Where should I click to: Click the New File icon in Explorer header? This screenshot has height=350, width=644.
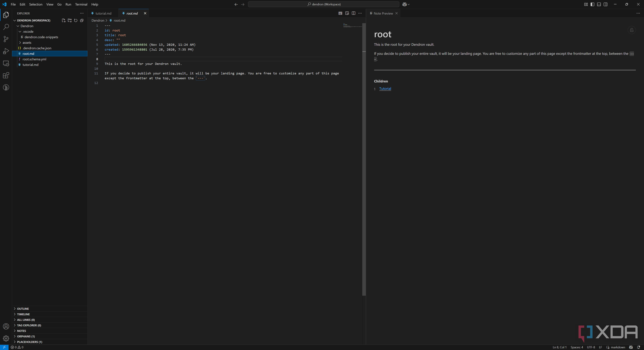point(64,20)
